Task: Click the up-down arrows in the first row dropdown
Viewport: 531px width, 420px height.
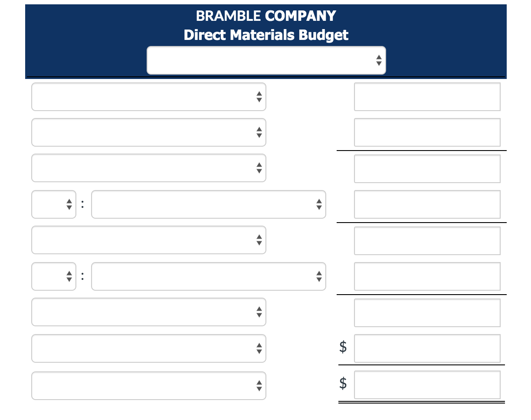Action: 259,97
